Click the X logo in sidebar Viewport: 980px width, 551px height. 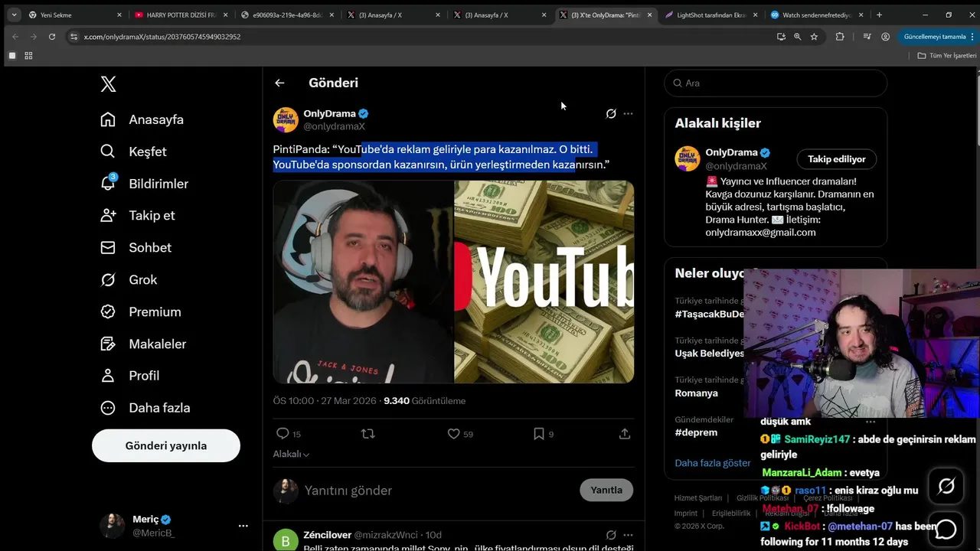coord(108,84)
